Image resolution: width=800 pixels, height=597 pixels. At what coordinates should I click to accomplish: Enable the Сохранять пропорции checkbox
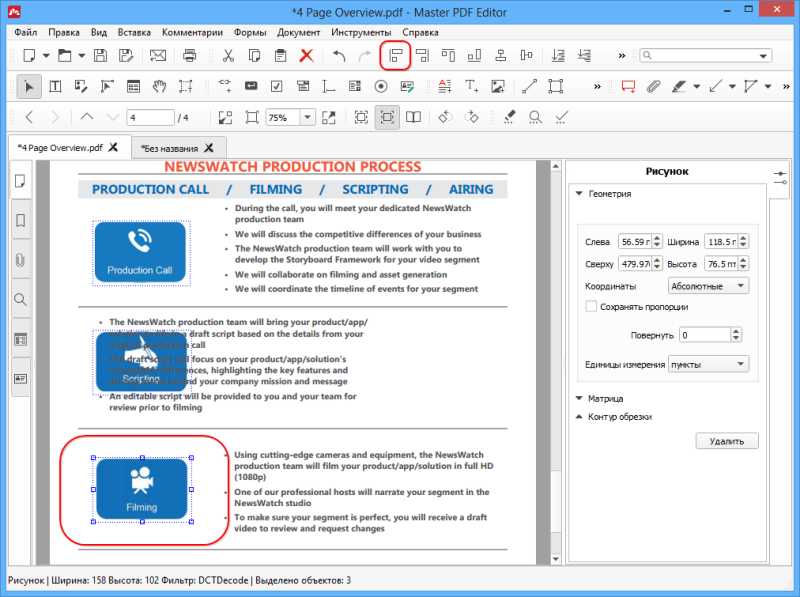(x=591, y=307)
